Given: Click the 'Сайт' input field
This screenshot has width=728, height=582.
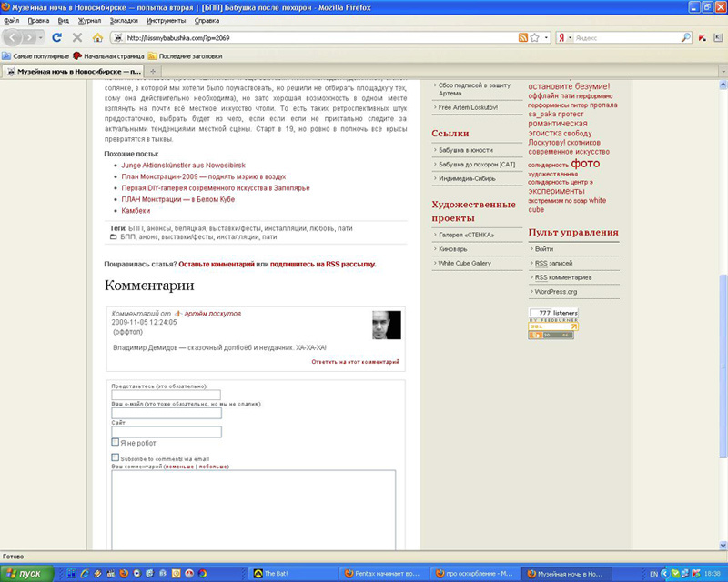Looking at the screenshot, I should coord(167,432).
